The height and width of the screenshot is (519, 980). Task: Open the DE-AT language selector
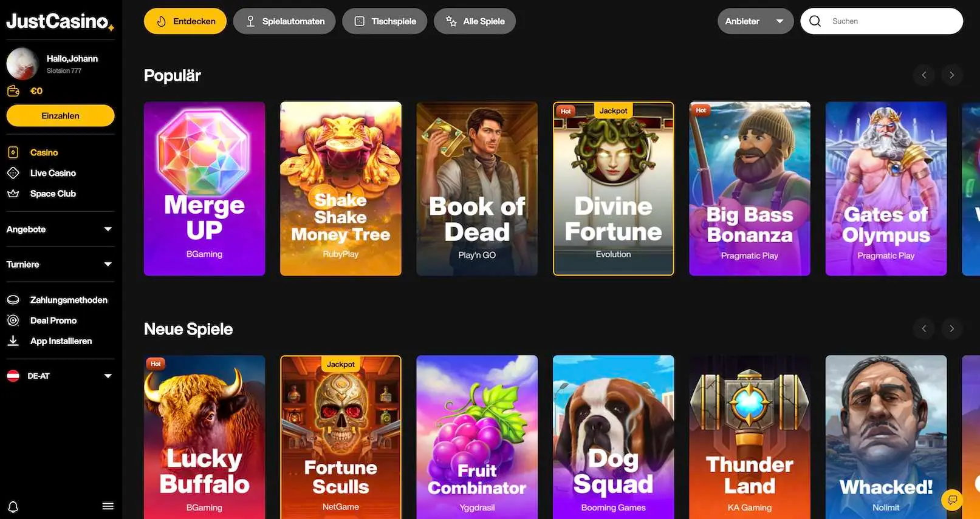tap(60, 376)
